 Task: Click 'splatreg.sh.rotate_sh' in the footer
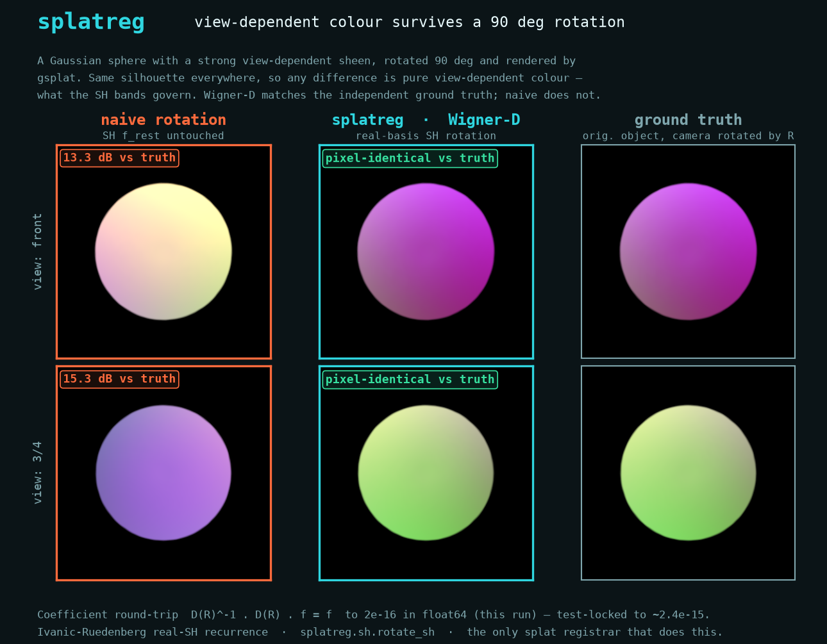[x=367, y=632]
